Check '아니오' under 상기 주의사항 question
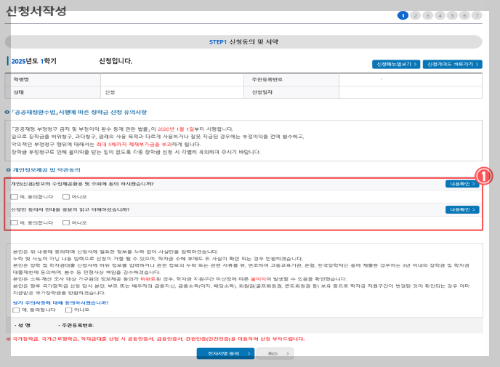 tap(68, 310)
